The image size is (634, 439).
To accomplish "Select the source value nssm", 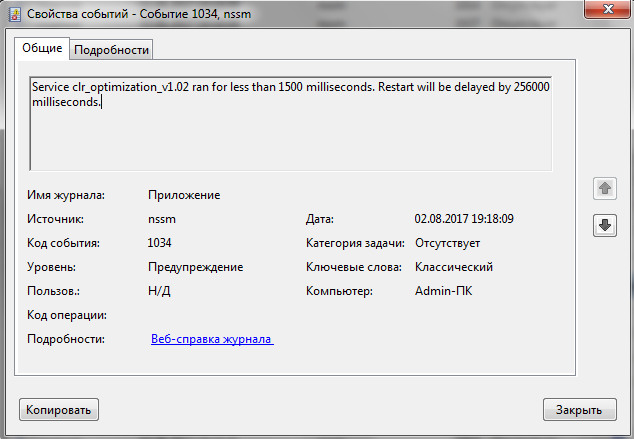I will 162,219.
